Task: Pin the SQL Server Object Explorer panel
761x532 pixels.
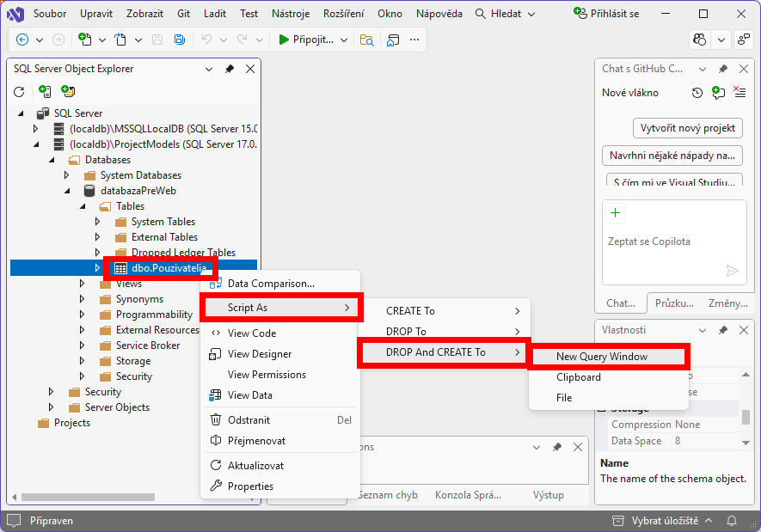Action: [230, 69]
